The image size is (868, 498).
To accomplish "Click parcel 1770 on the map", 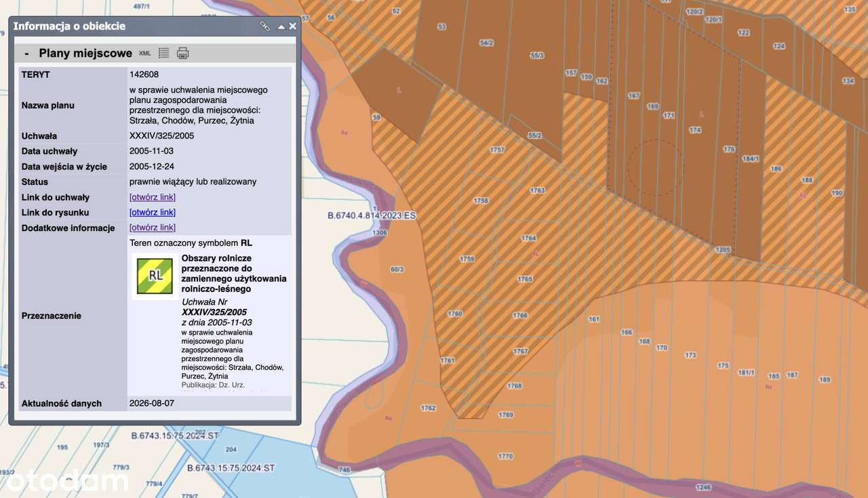I will click(505, 456).
